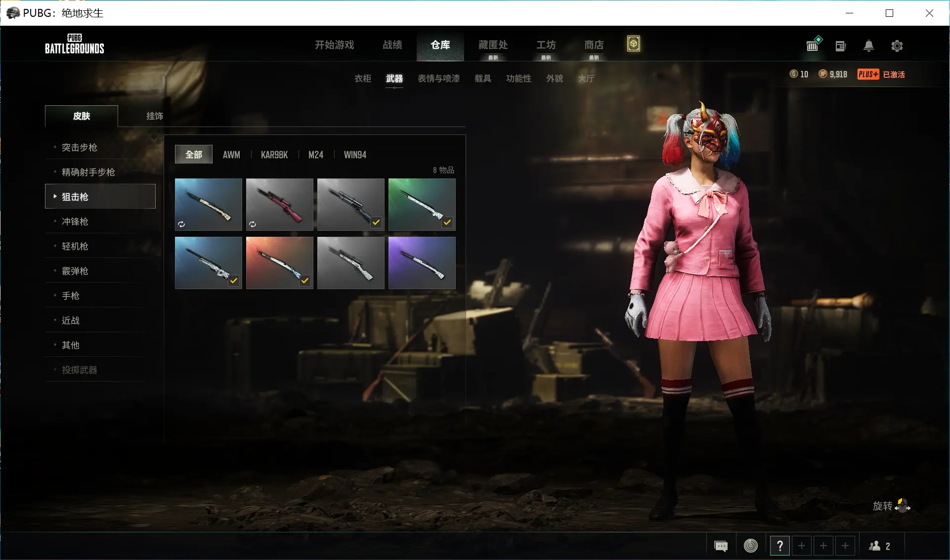The height and width of the screenshot is (560, 950).
Task: Switch to 大厅 sub-tab
Action: [x=586, y=79]
